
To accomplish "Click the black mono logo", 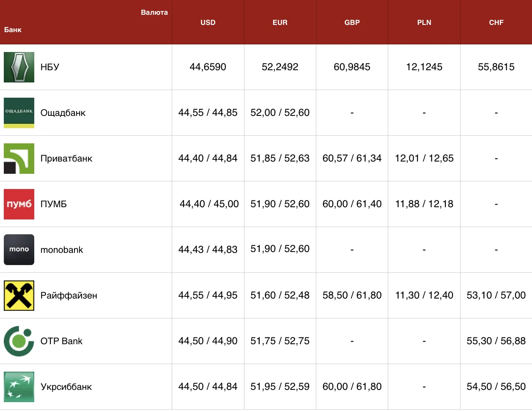I will coord(19,250).
